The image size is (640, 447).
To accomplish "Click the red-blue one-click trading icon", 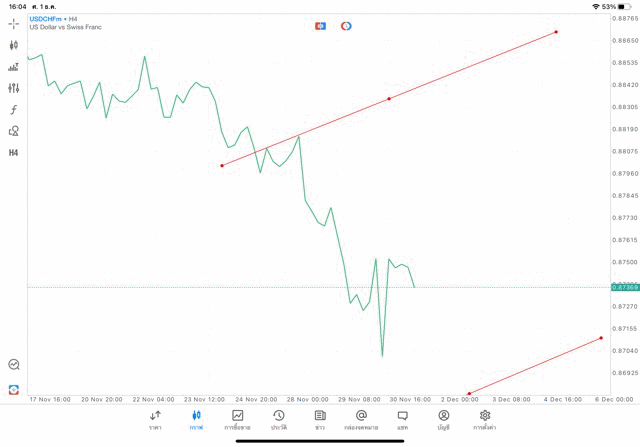I will click(320, 26).
